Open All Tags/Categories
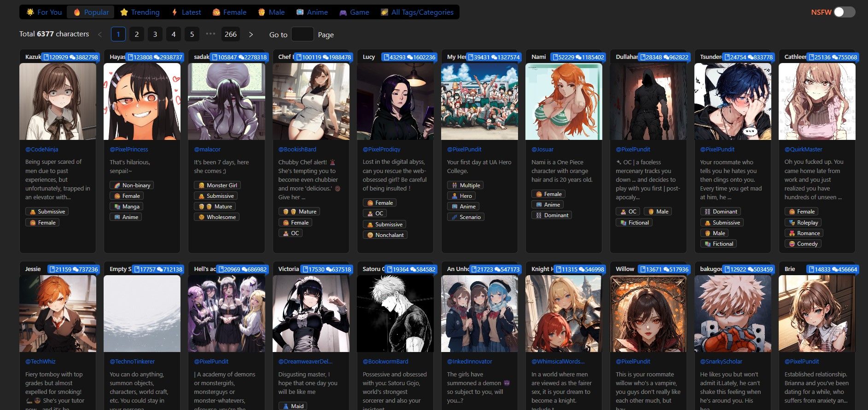The width and height of the screenshot is (868, 410). point(417,12)
